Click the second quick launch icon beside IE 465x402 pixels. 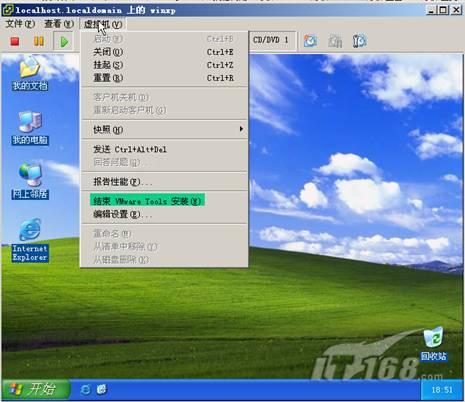click(x=102, y=389)
